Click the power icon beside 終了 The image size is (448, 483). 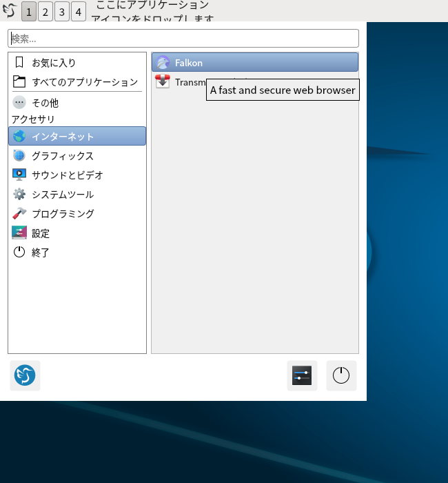click(19, 252)
